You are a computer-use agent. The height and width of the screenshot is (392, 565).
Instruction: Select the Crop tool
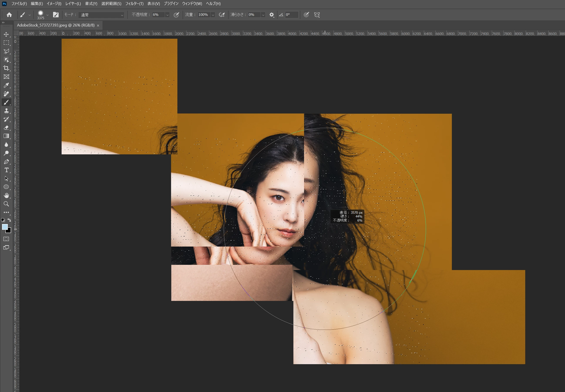pos(6,68)
